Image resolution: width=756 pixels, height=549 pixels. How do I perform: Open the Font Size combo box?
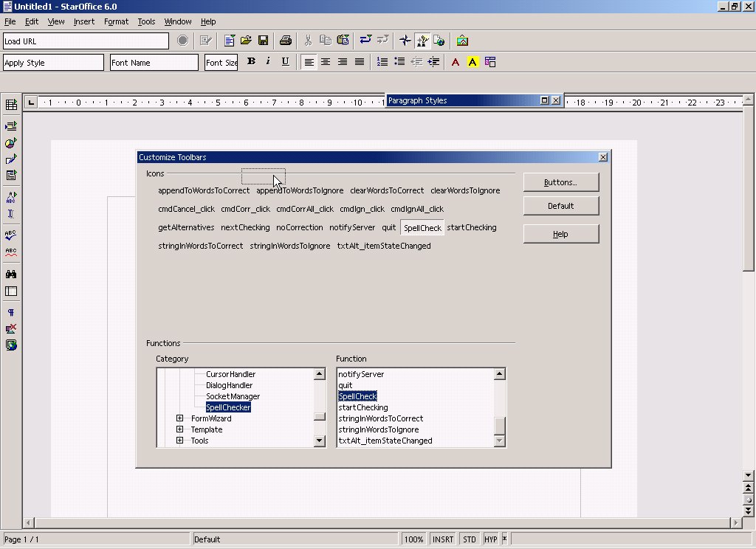tap(221, 63)
